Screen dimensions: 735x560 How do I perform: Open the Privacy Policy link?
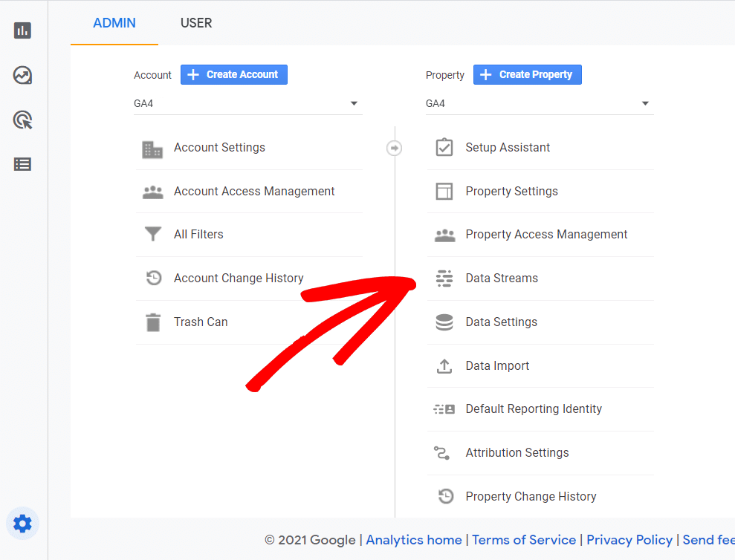pos(629,540)
